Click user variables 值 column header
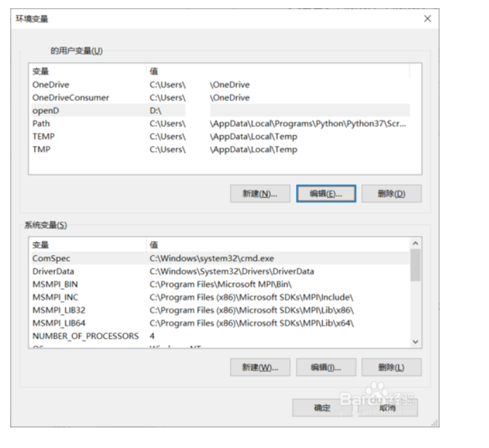The height and width of the screenshot is (448, 489). click(x=278, y=71)
